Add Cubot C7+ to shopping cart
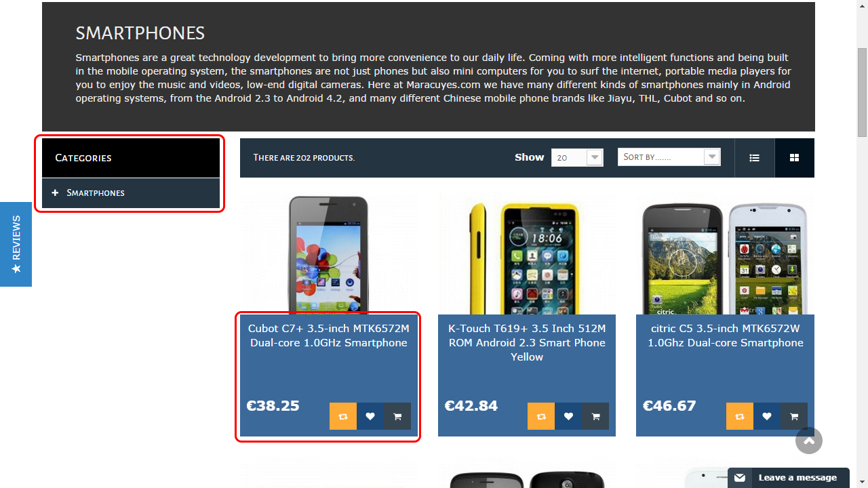This screenshot has width=868, height=488. [x=397, y=416]
